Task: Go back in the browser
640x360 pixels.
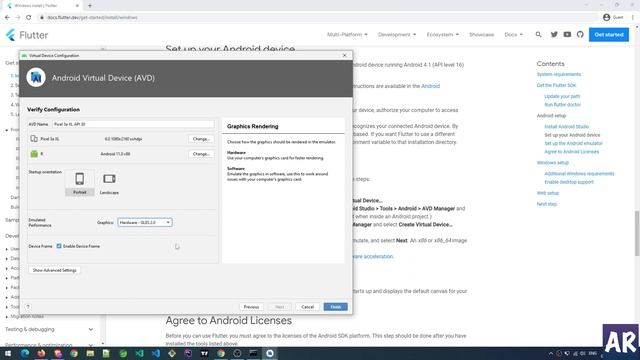Action: [x=7, y=18]
